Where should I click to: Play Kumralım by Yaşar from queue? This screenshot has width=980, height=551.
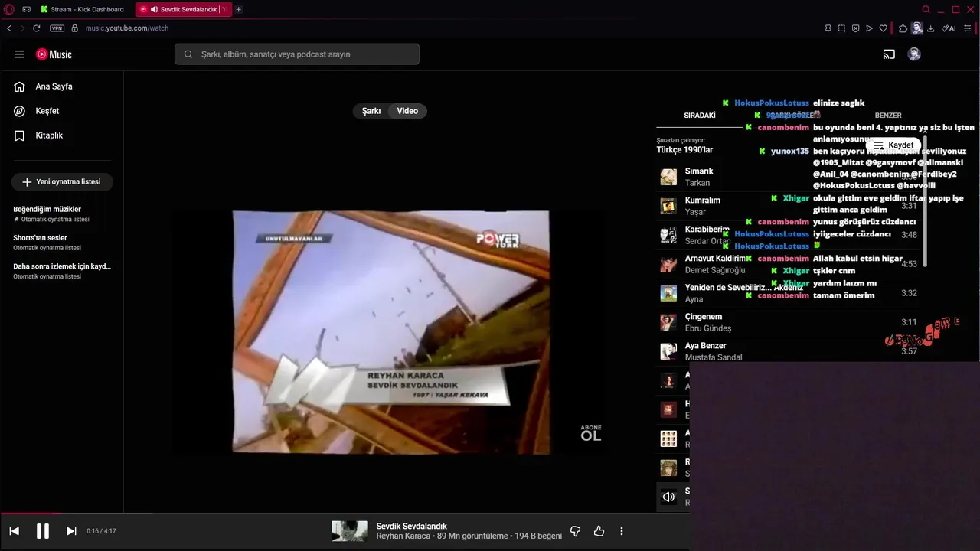[x=789, y=206]
